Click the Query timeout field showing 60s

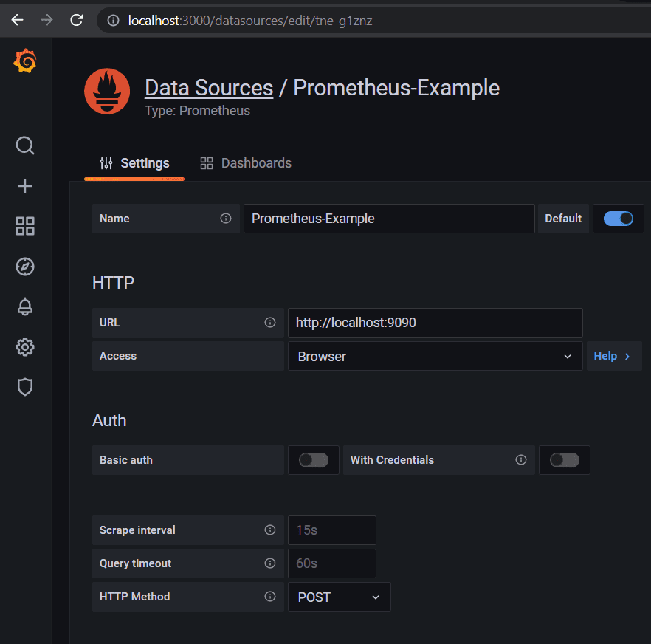332,563
